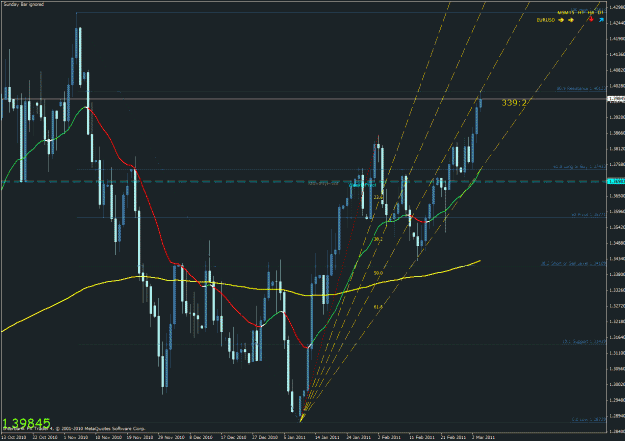Image resolution: width=625 pixels, height=441 pixels.
Task: Click the 'Sunday Bar ignored' text
Action: click(24, 4)
